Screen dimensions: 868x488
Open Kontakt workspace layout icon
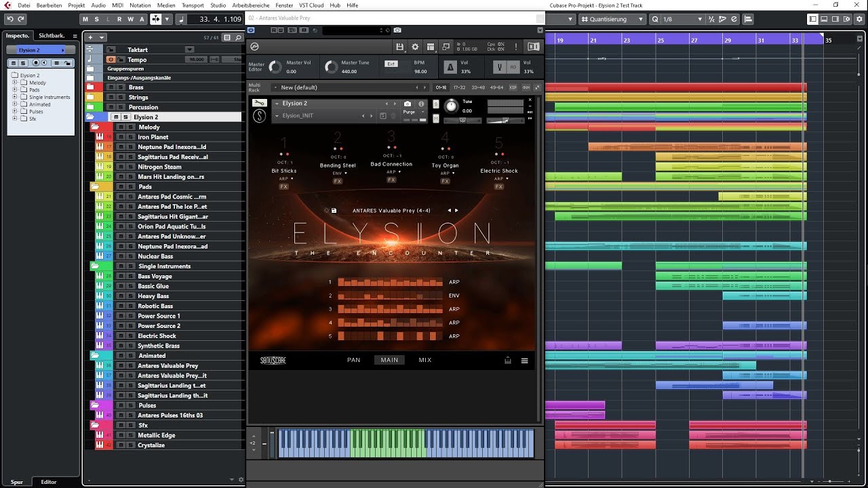(431, 47)
